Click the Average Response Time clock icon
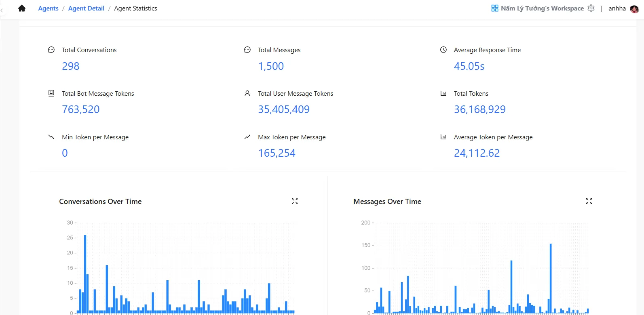The width and height of the screenshot is (644, 315). pyautogui.click(x=443, y=50)
